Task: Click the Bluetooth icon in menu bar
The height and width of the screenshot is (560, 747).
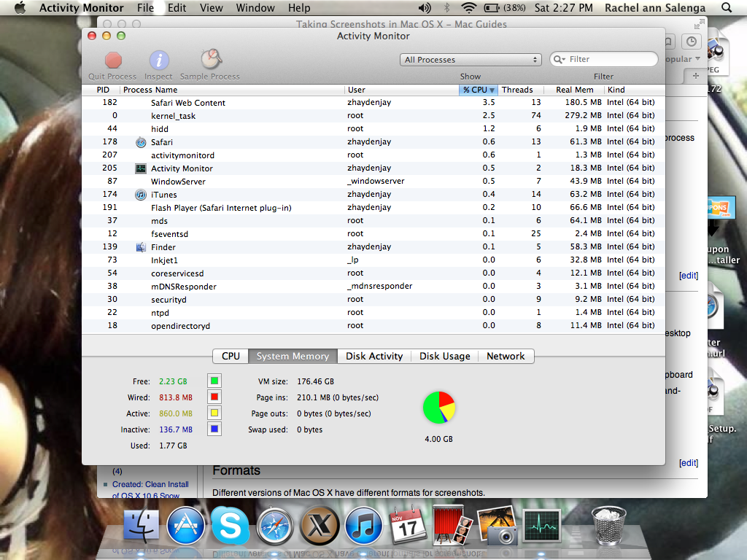Action: (447, 7)
